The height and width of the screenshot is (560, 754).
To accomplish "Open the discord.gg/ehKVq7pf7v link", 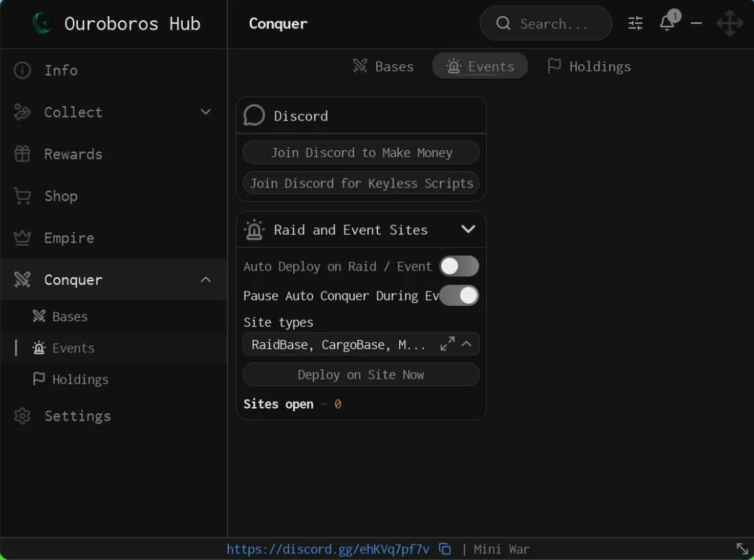I will coord(328,549).
